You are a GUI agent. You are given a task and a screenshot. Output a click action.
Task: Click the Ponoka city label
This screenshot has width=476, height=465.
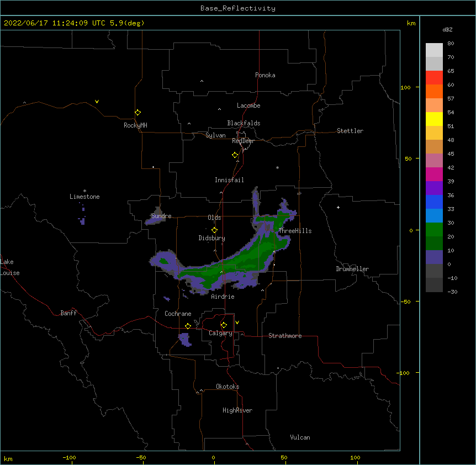(265, 75)
